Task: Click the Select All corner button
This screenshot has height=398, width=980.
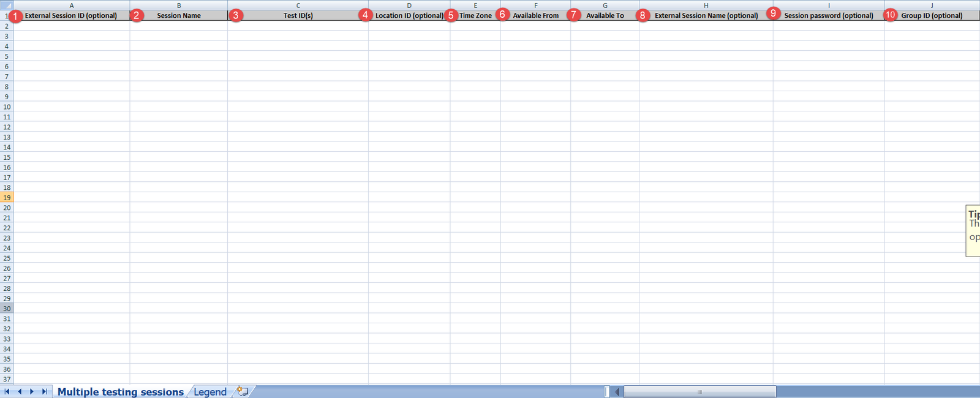Action: pos(6,6)
